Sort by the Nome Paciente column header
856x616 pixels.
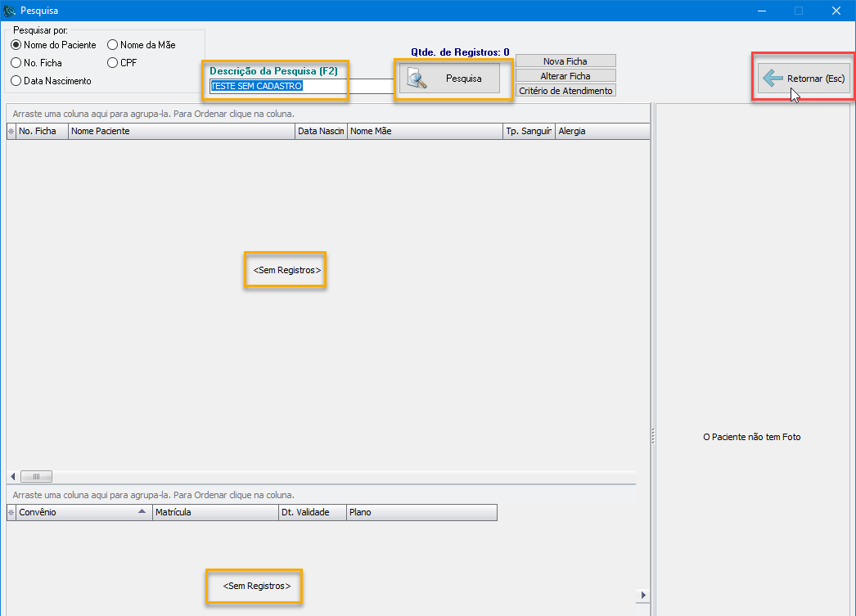[x=180, y=131]
